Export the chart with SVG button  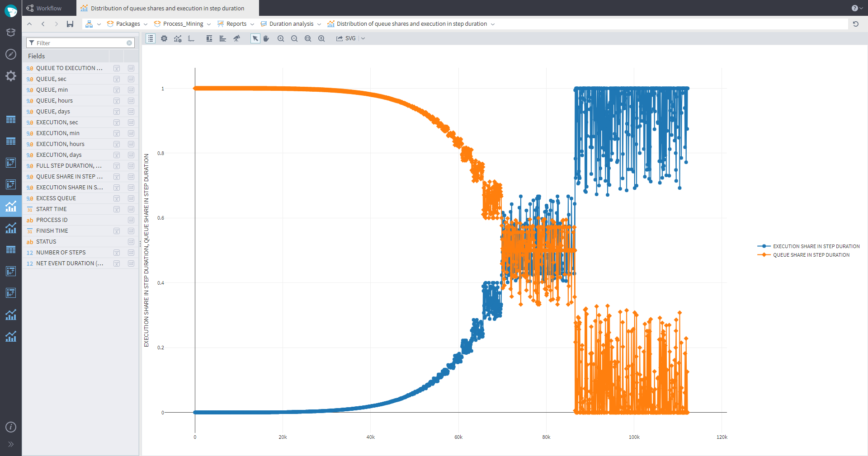coord(346,39)
